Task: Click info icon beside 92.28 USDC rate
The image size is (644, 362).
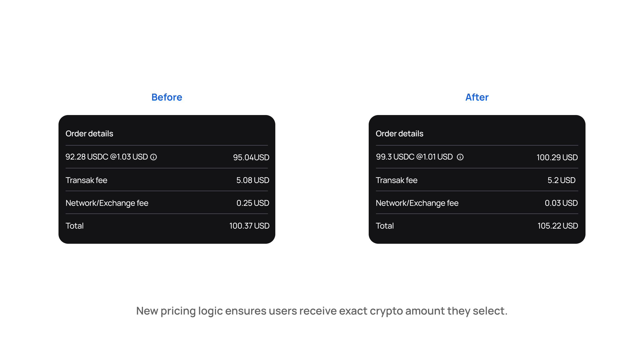Action: (x=153, y=157)
